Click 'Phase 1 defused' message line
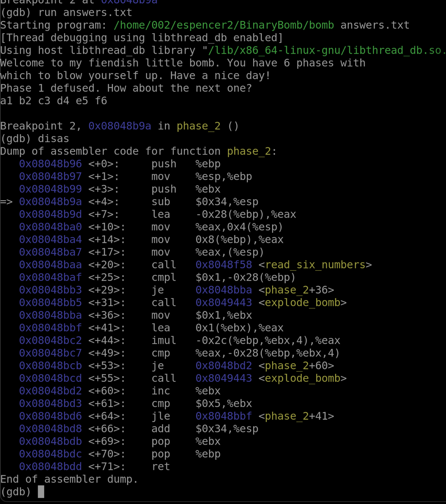Image resolution: width=446 pixels, height=504 pixels. (x=126, y=88)
